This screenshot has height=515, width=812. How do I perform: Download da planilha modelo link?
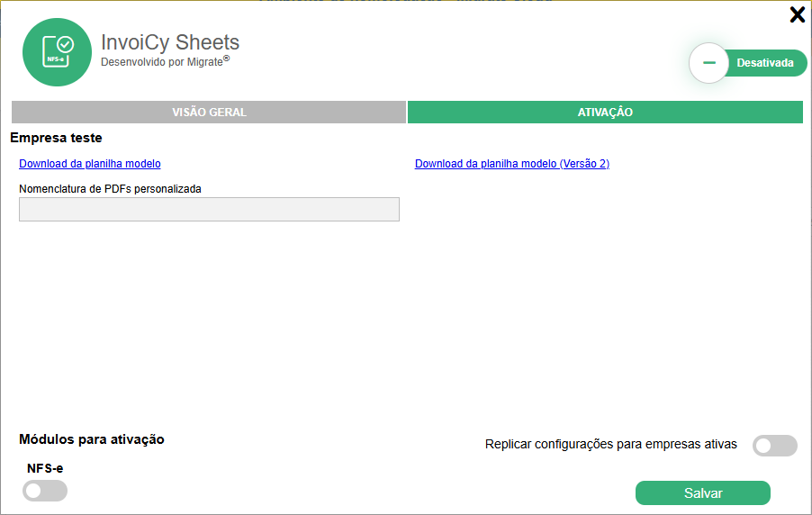[x=90, y=164]
